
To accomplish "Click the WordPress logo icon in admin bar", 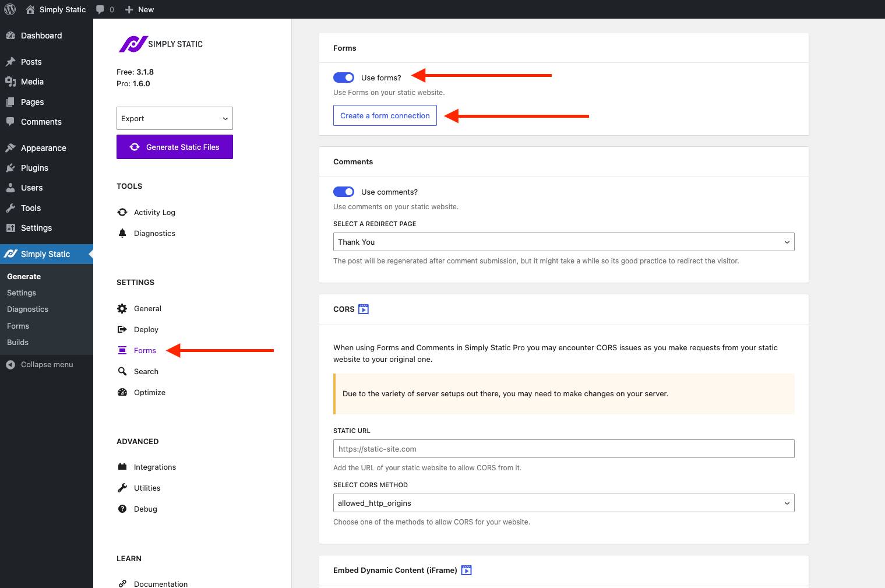I will [x=10, y=9].
